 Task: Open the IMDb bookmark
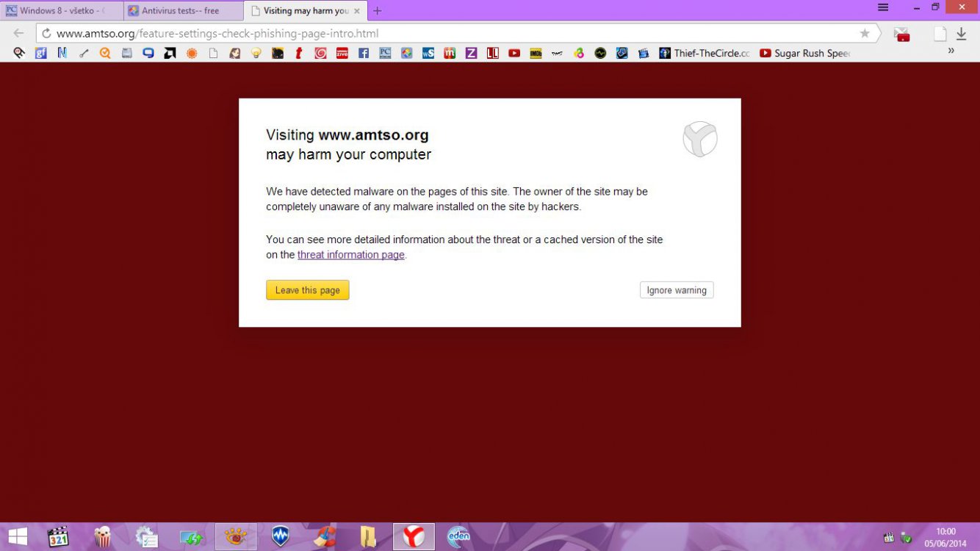click(536, 53)
